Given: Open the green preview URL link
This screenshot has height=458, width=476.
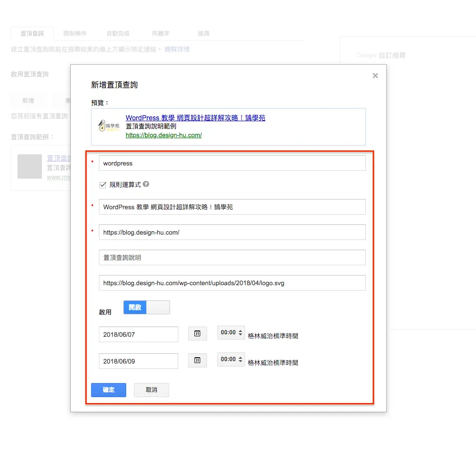Looking at the screenshot, I should tap(164, 135).
